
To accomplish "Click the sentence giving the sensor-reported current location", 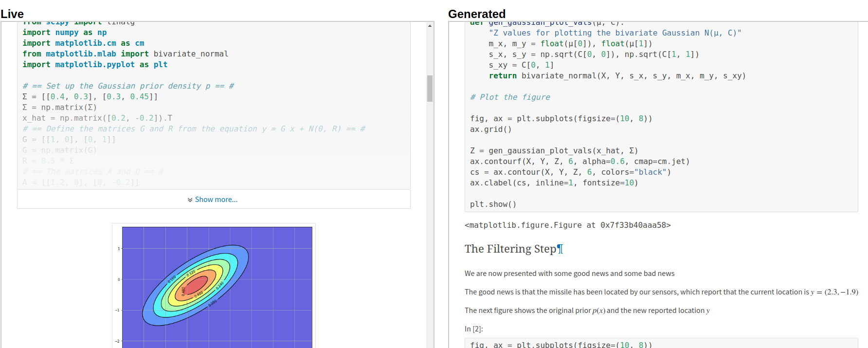I will pos(662,292).
